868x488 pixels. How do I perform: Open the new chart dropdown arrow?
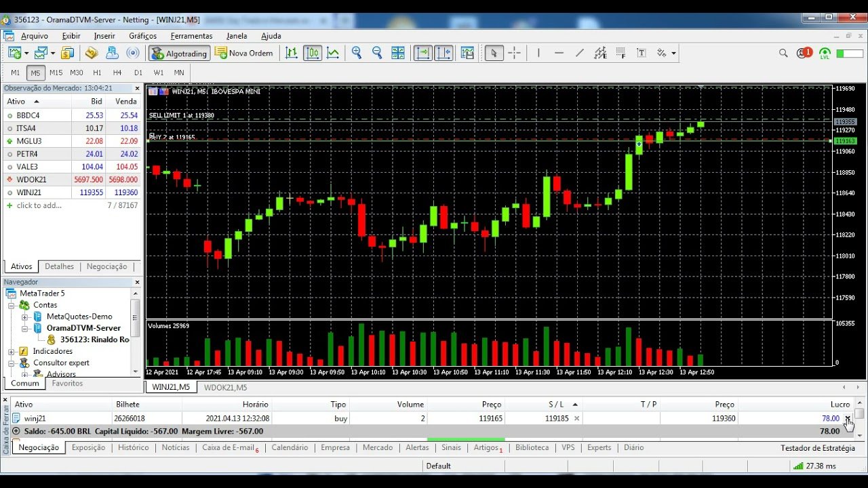[x=26, y=53]
